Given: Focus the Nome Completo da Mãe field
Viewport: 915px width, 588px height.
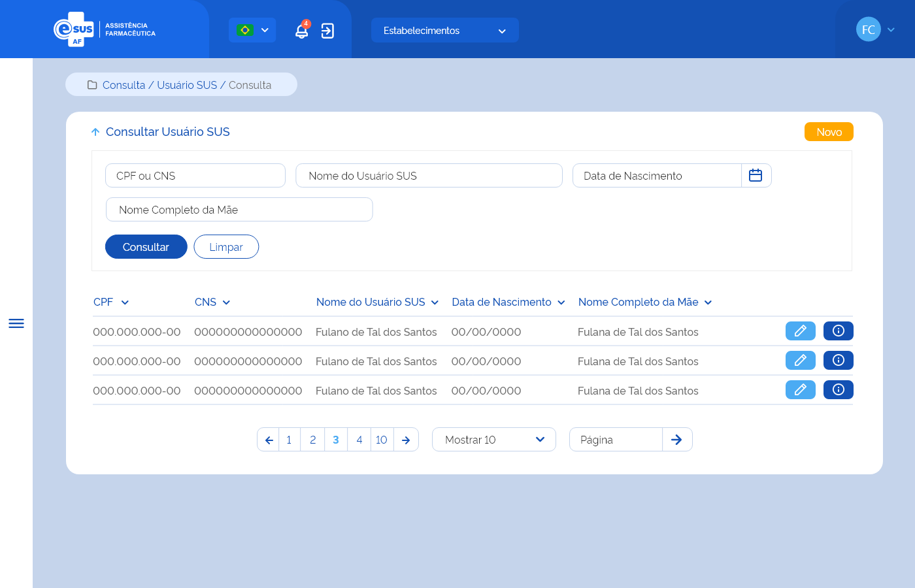Looking at the screenshot, I should [239, 210].
